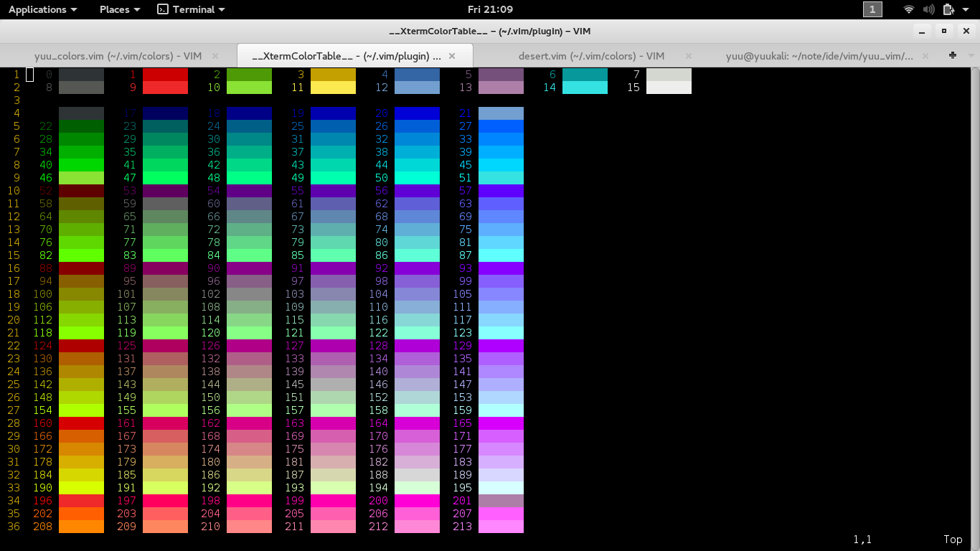Open the Applications menu
The width and height of the screenshot is (980, 551).
tap(42, 9)
